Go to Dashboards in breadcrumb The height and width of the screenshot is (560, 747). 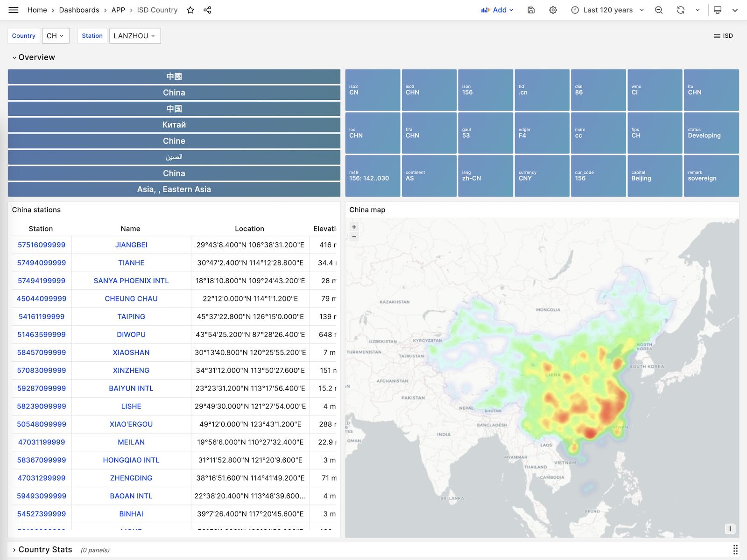[79, 10]
